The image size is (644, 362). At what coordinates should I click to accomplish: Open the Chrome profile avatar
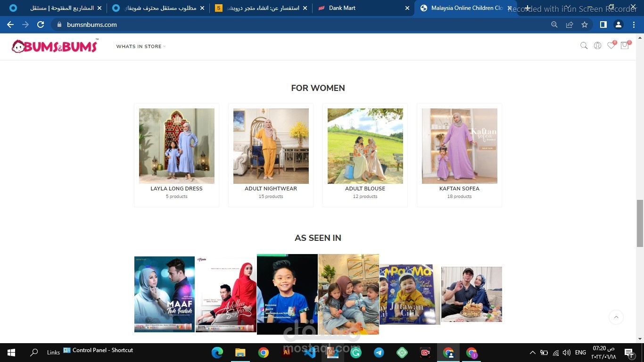tap(619, 25)
